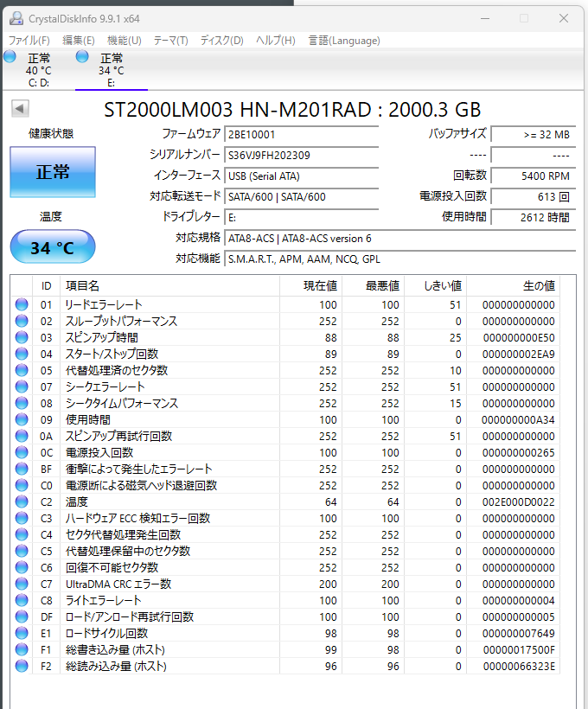Open the テーマ(T) menu
The width and height of the screenshot is (588, 709).
[x=171, y=41]
